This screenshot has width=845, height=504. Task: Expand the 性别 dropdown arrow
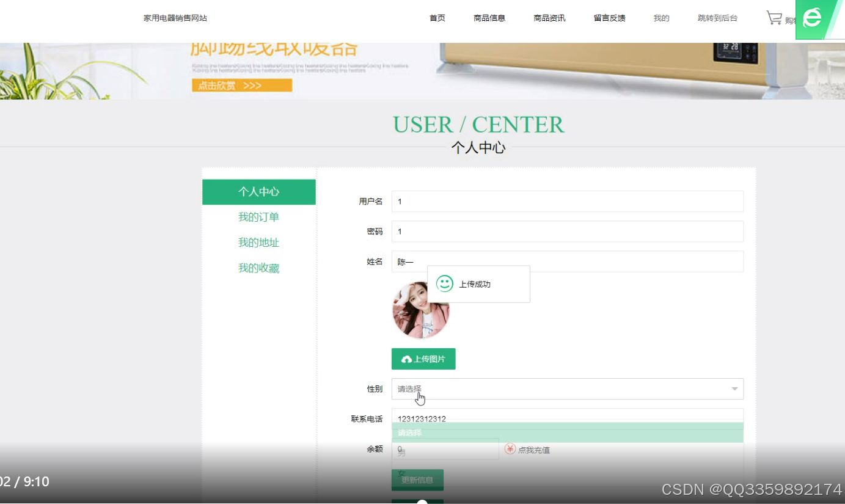click(734, 389)
